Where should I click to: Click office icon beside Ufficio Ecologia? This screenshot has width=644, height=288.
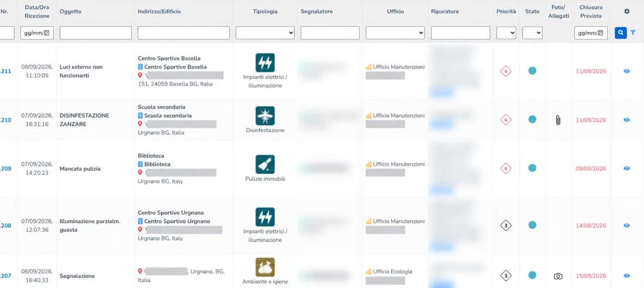point(368,271)
